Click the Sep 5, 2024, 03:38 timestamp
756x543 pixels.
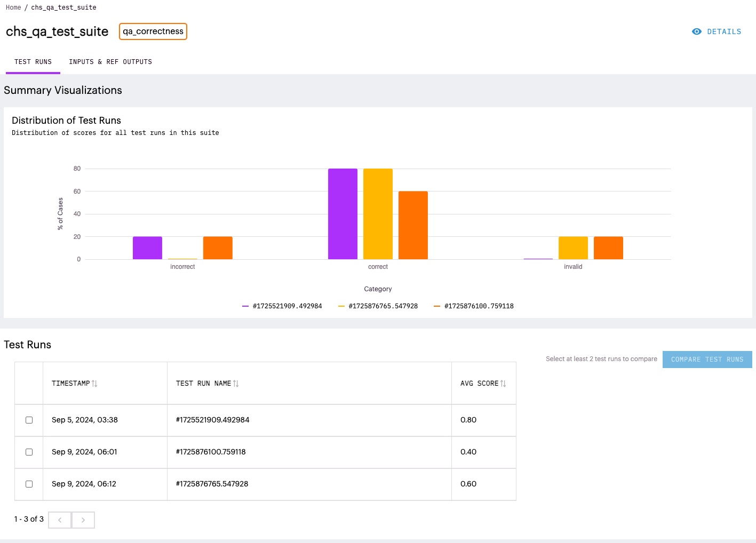85,420
